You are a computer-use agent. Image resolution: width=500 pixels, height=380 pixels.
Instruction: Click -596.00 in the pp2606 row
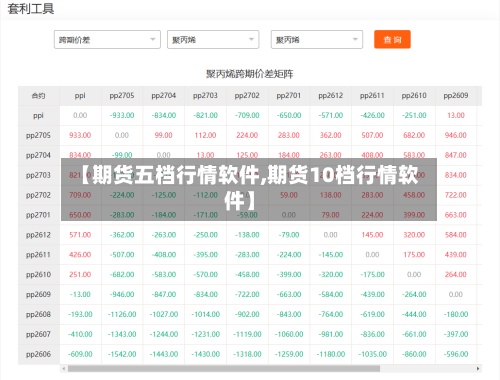point(456,354)
